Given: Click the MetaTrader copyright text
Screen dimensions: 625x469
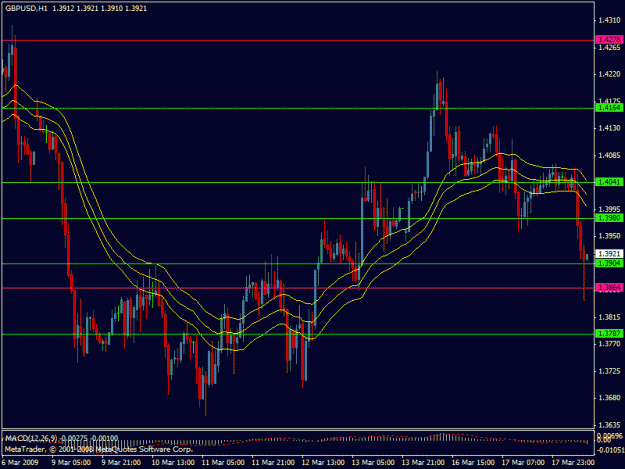Looking at the screenshot, I should [99, 449].
